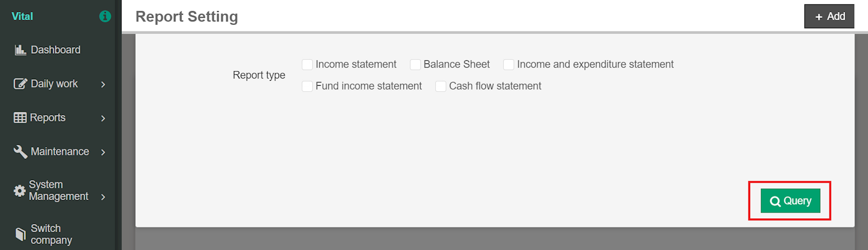
Task: Click the magnifier icon on Query button
Action: click(775, 201)
